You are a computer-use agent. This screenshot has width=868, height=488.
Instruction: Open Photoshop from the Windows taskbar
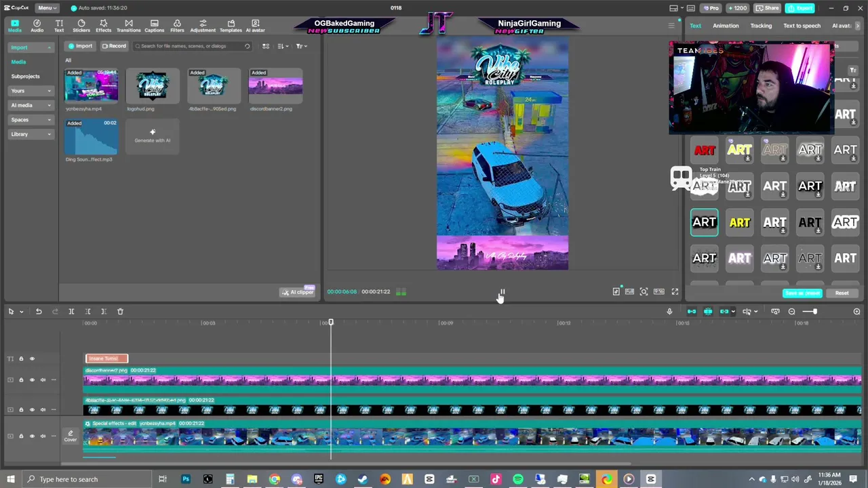coord(185,479)
